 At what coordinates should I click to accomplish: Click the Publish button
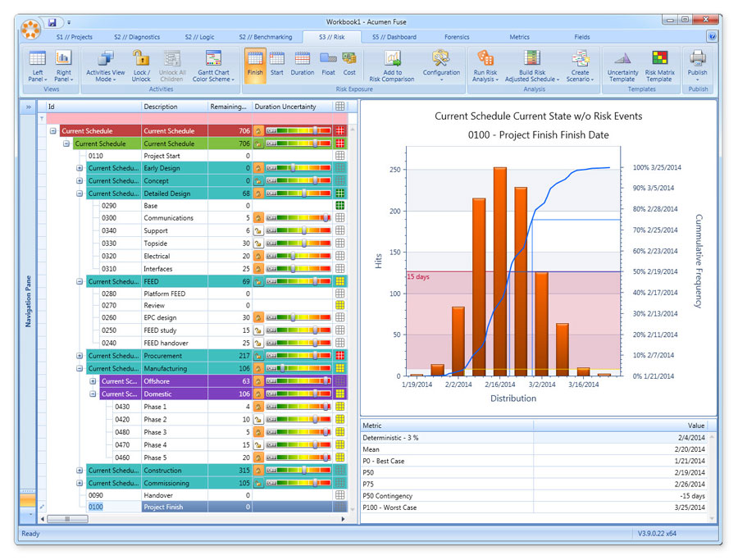(x=698, y=58)
